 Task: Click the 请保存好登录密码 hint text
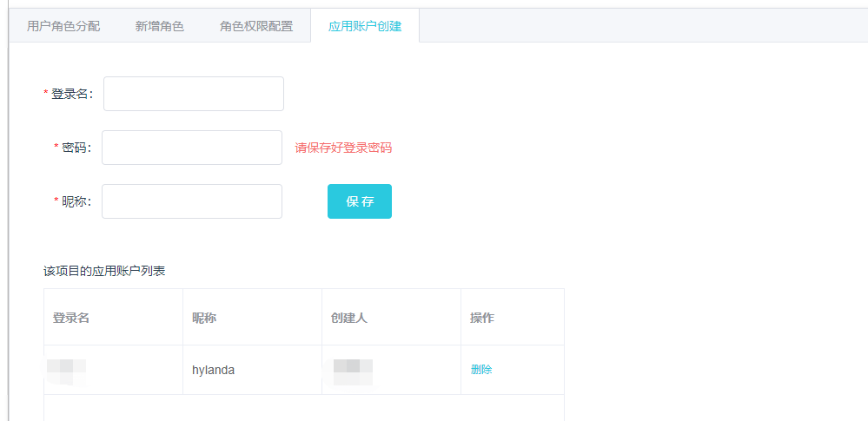(343, 148)
